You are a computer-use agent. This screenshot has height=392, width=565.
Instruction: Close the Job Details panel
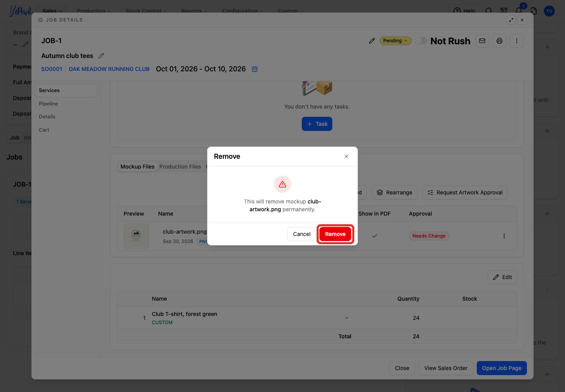pyautogui.click(x=522, y=20)
